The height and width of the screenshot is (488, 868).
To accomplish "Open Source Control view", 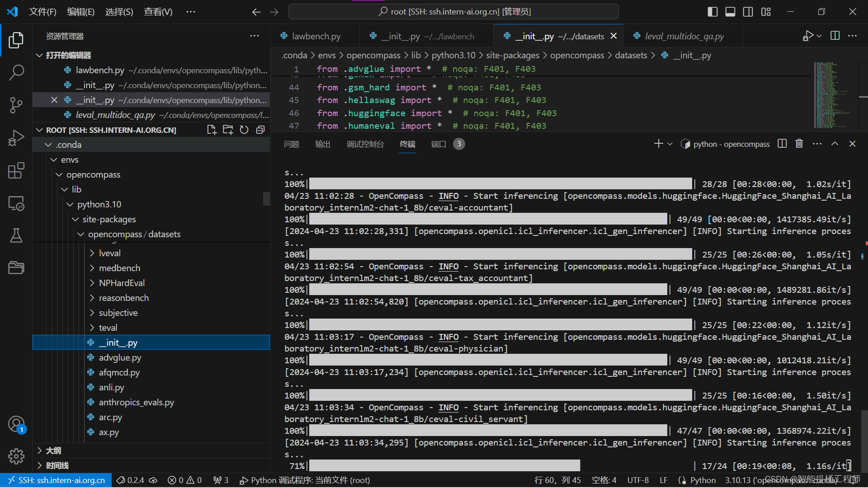I will 16,105.
